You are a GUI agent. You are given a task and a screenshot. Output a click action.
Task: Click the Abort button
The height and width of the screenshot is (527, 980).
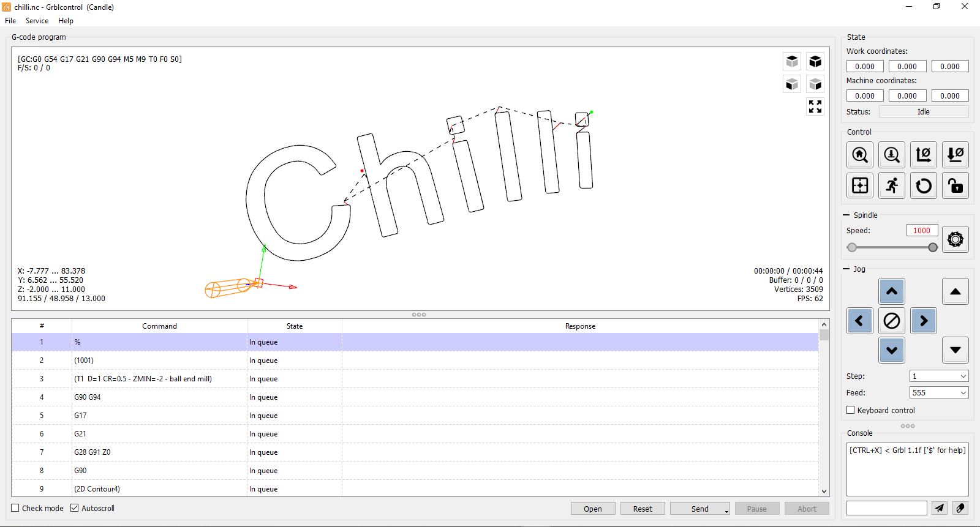807,509
